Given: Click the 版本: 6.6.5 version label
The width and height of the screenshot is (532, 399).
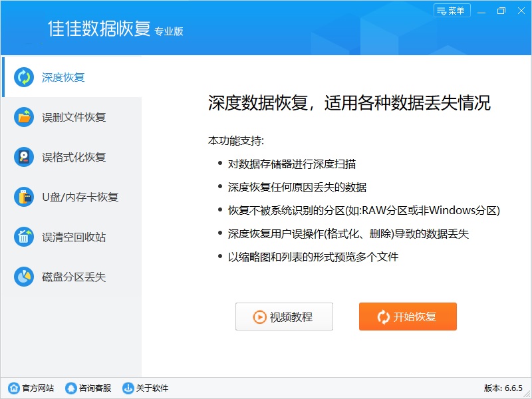Looking at the screenshot, I should [503, 388].
